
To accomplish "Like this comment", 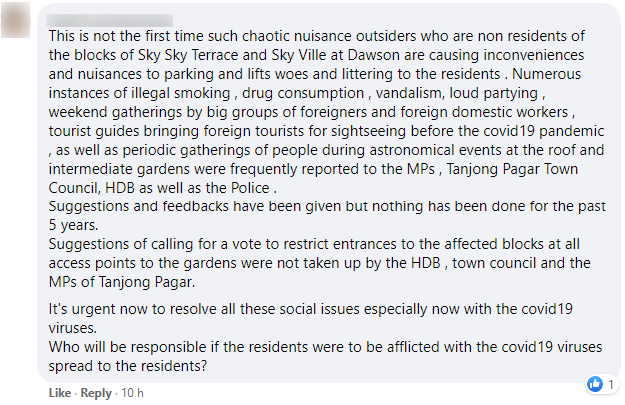I will 60,393.
